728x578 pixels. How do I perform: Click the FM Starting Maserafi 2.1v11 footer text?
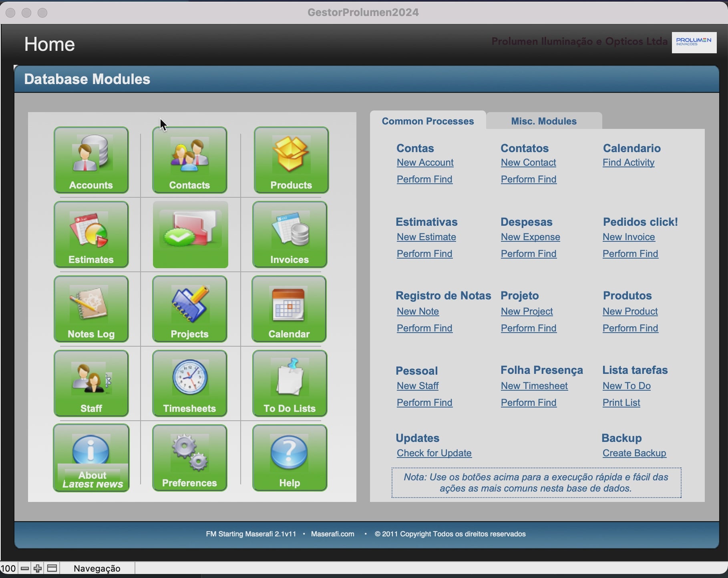tap(251, 534)
